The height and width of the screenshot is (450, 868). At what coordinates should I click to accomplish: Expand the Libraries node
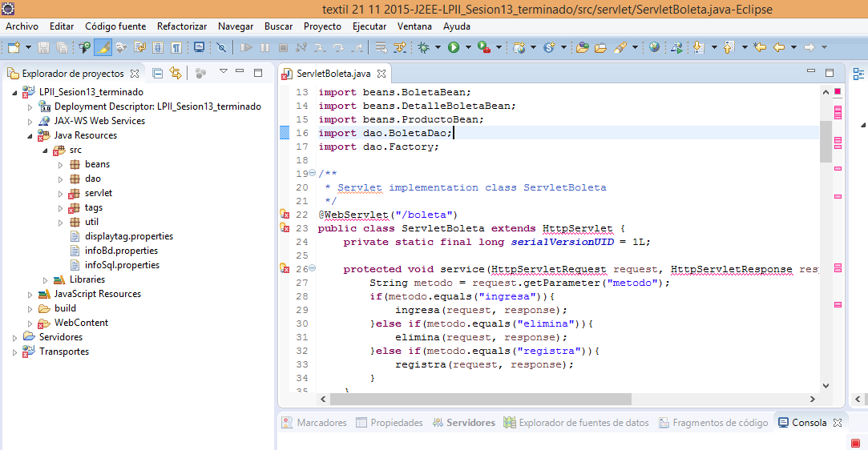[x=46, y=279]
